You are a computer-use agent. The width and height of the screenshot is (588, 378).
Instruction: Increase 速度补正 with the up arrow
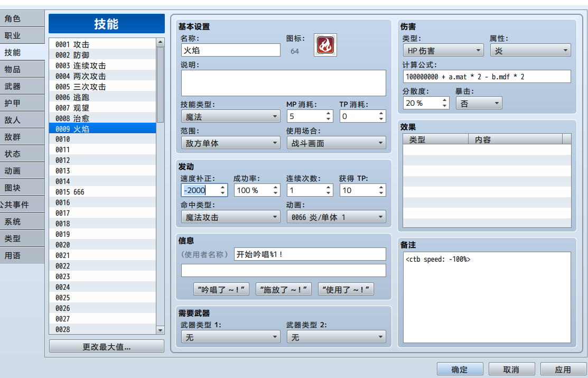[223, 187]
